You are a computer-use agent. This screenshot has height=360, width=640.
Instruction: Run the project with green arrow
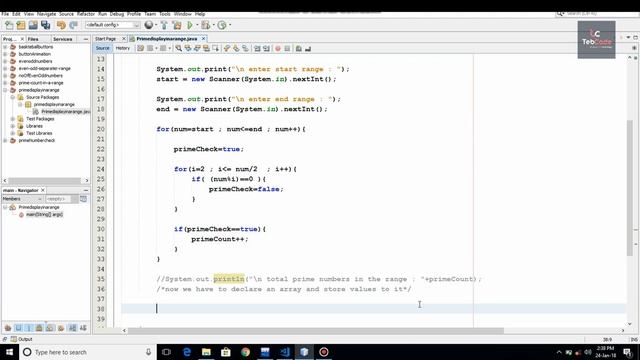coord(190,25)
